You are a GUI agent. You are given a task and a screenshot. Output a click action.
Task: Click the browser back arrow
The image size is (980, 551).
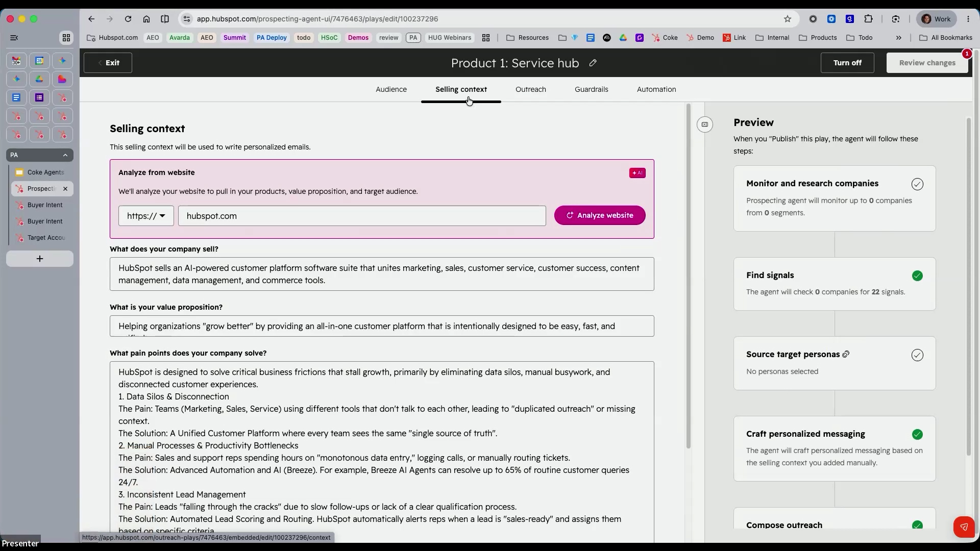click(x=91, y=19)
